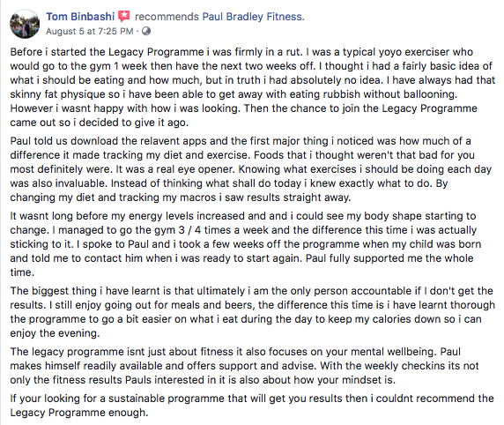Click the paragraph starting "The legacy programme isnt"
Image resolution: width=504 pixels, height=425 pixels.
coord(245,366)
